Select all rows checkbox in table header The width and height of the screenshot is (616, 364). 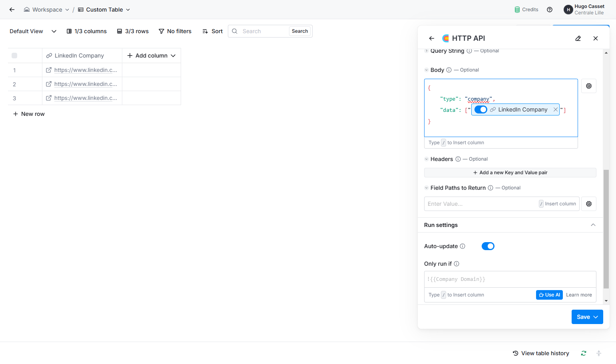coord(14,56)
